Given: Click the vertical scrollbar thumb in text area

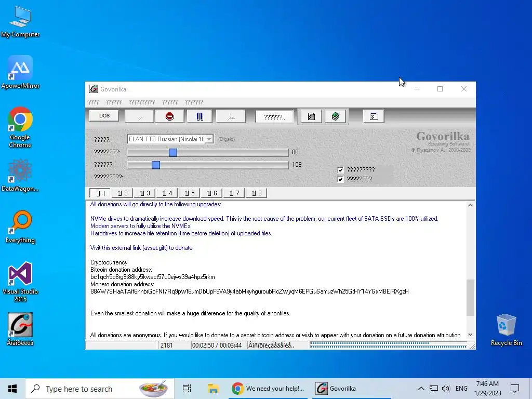Looking at the screenshot, I should coord(470,298).
